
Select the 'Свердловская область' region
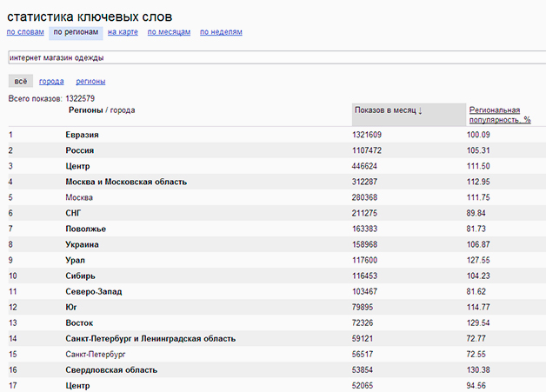pyautogui.click(x=111, y=370)
